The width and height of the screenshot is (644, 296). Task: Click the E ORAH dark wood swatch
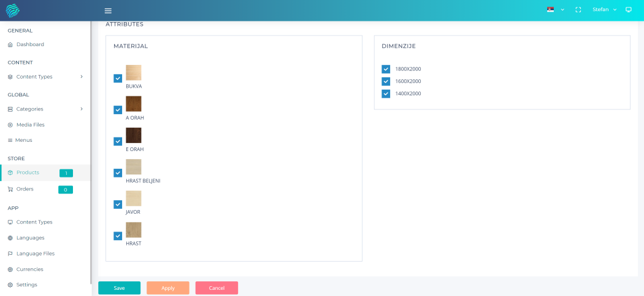coord(133,135)
